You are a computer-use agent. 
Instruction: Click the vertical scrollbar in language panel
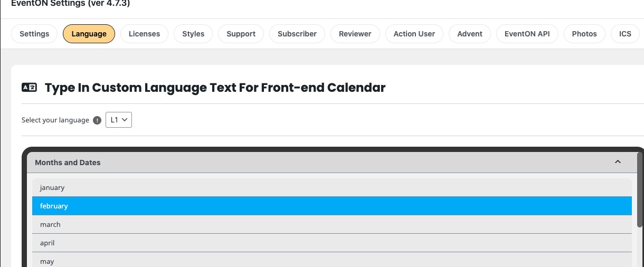pyautogui.click(x=640, y=190)
